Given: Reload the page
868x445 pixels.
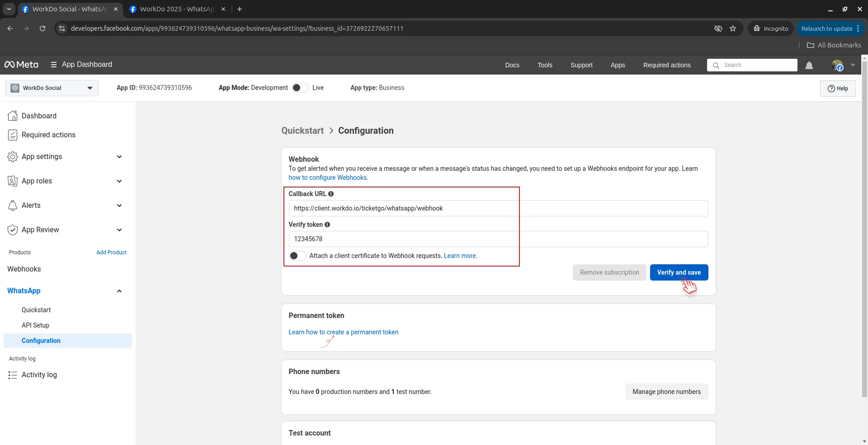Looking at the screenshot, I should coord(42,28).
